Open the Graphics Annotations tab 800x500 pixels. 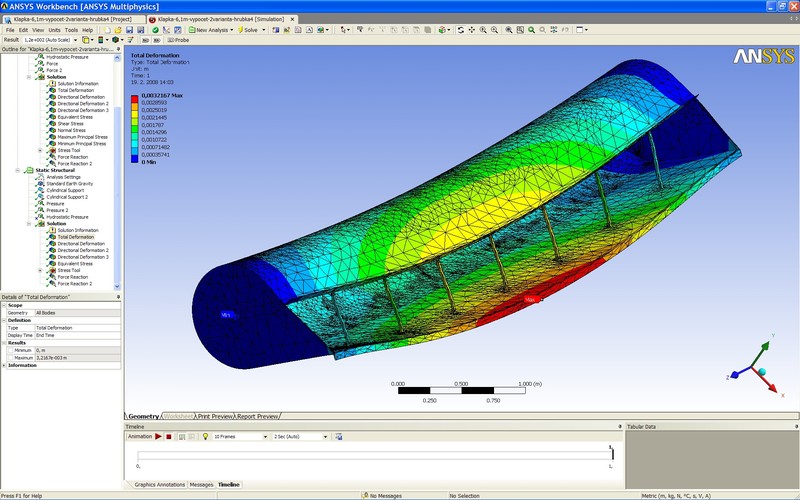(x=159, y=485)
